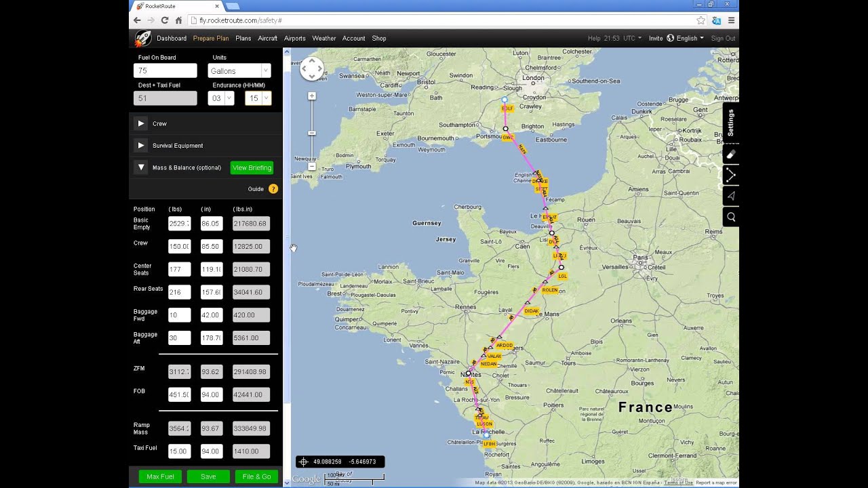Click the Sign Out link

pos(723,38)
